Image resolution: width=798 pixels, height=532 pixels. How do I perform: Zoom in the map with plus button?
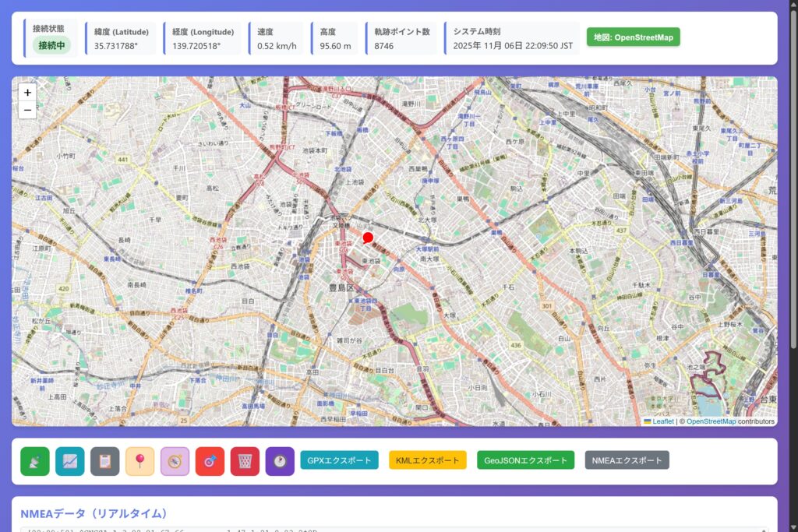(x=28, y=92)
